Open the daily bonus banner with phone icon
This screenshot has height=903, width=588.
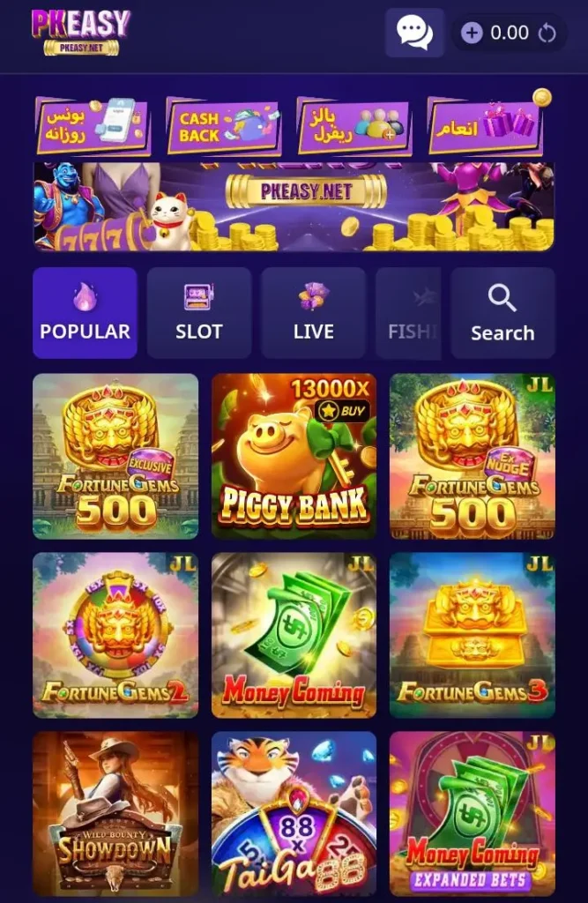pyautogui.click(x=93, y=126)
